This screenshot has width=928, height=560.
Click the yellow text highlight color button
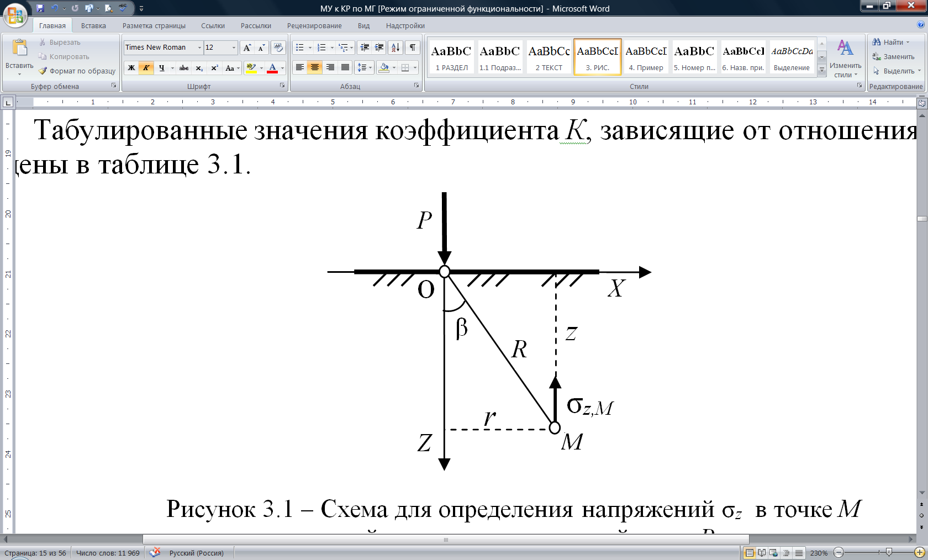tap(251, 68)
